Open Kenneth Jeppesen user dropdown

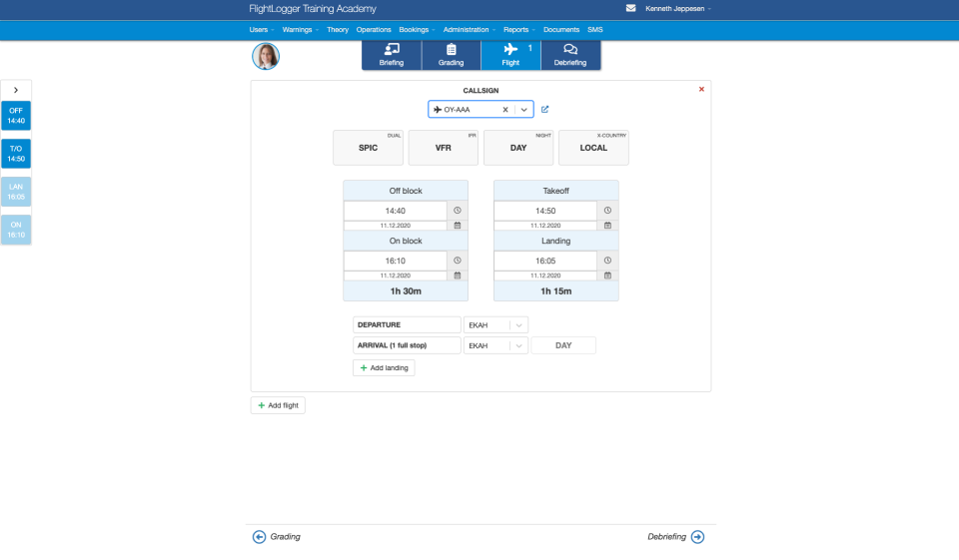[677, 9]
